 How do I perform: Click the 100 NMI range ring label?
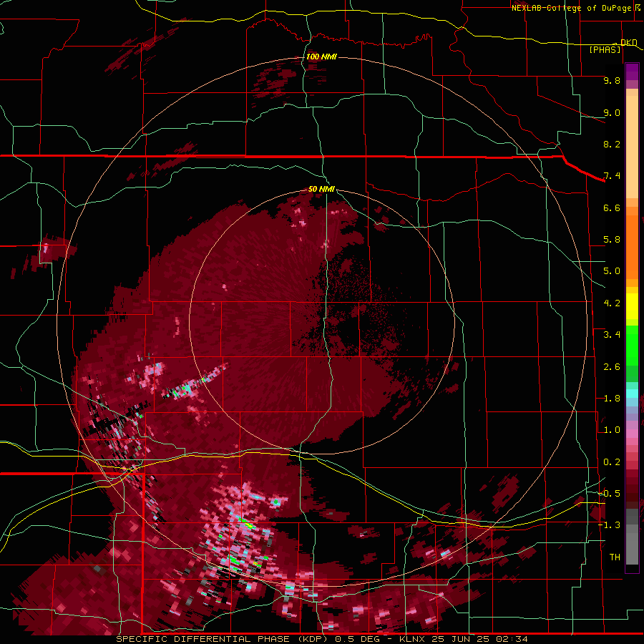click(x=321, y=57)
